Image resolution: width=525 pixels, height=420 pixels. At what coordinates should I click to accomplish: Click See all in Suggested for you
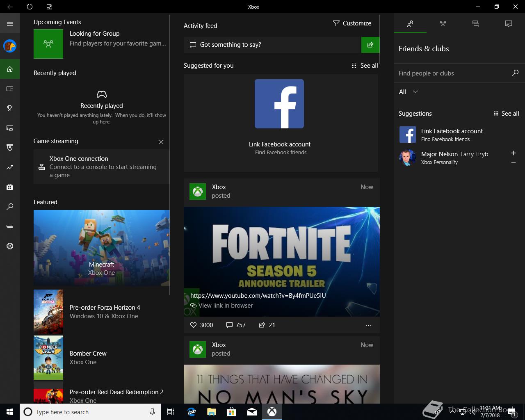[x=365, y=66]
